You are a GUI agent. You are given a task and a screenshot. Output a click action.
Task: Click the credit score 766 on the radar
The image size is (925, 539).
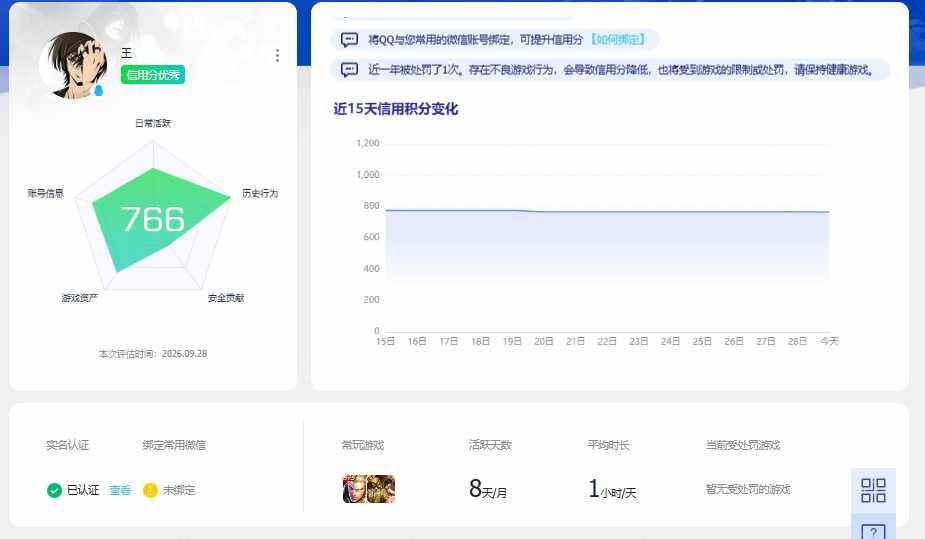153,219
